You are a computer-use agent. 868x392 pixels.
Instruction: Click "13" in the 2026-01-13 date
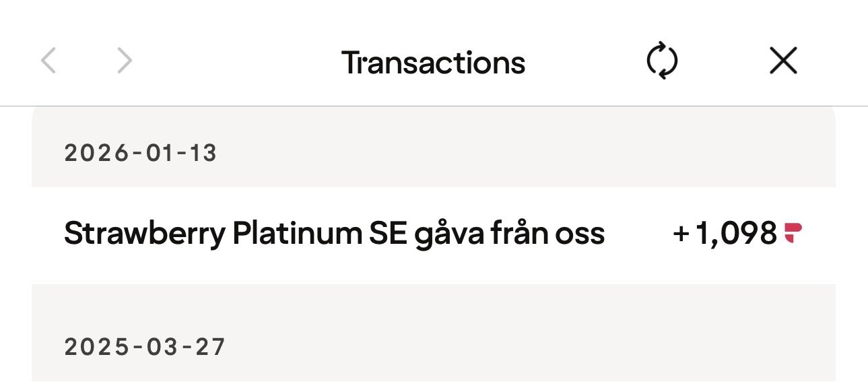pos(203,154)
